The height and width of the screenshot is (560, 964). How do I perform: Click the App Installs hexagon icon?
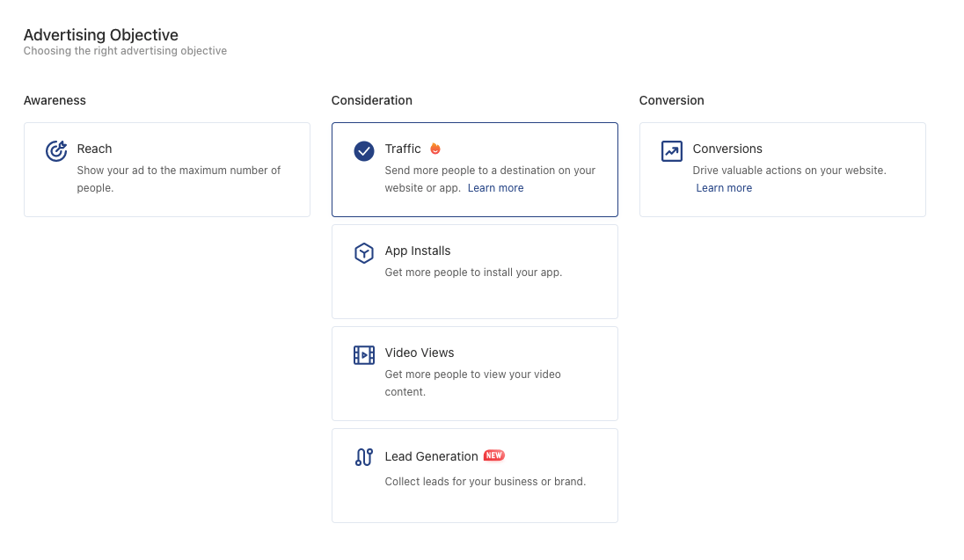[364, 252]
